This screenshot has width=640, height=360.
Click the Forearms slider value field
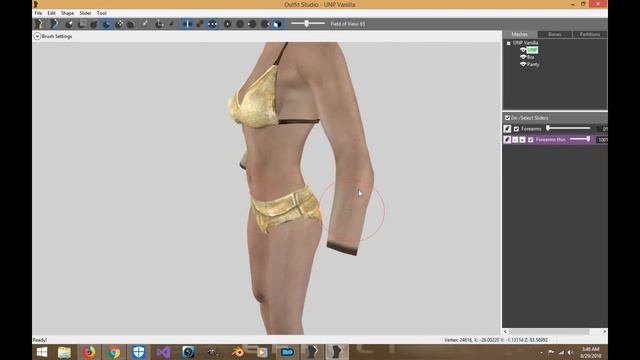point(602,129)
